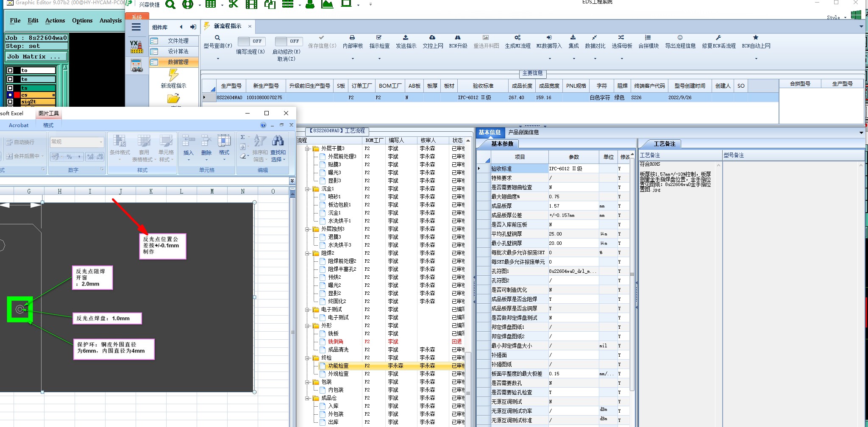This screenshot has height=427, width=868.
Task: Select the 基本信息 tab
Action: click(490, 132)
